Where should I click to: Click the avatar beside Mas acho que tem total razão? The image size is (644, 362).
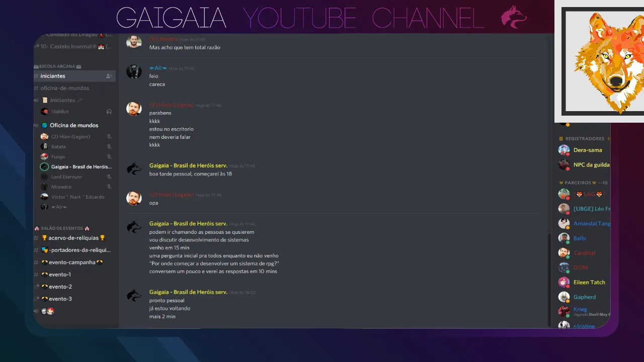pyautogui.click(x=134, y=42)
